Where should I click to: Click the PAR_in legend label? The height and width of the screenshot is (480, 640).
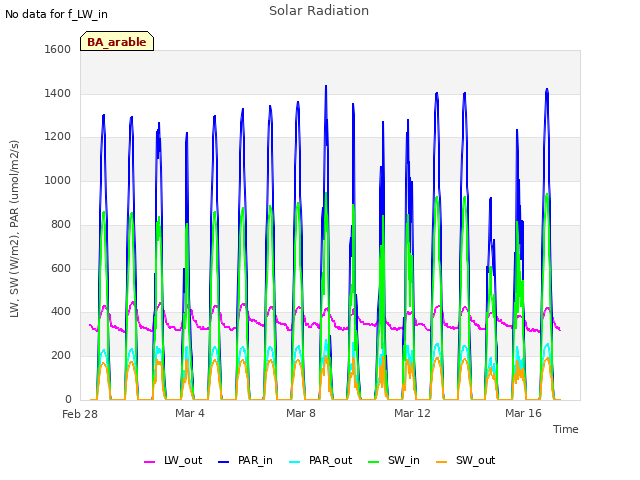point(255,460)
